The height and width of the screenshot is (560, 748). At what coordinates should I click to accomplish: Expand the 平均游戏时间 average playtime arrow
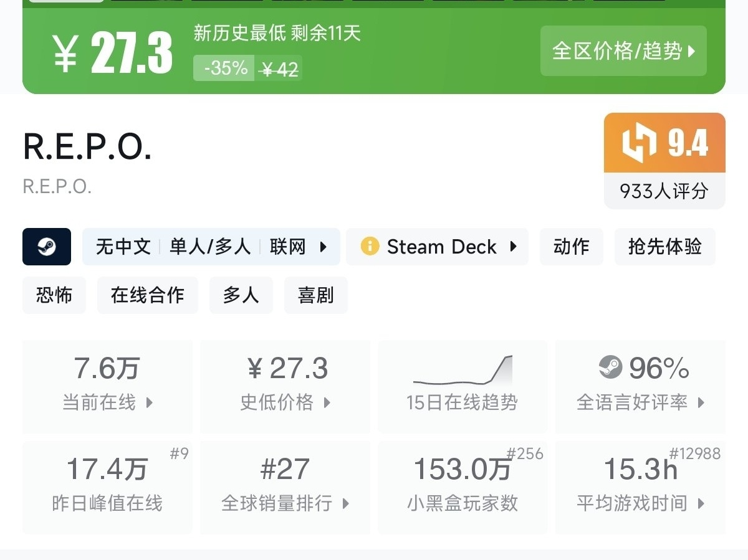pyautogui.click(x=701, y=503)
